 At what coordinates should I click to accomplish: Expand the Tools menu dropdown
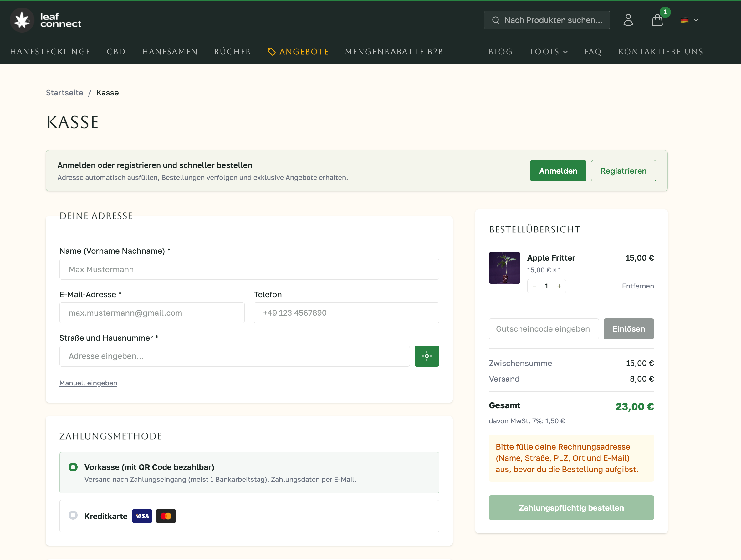(x=548, y=52)
